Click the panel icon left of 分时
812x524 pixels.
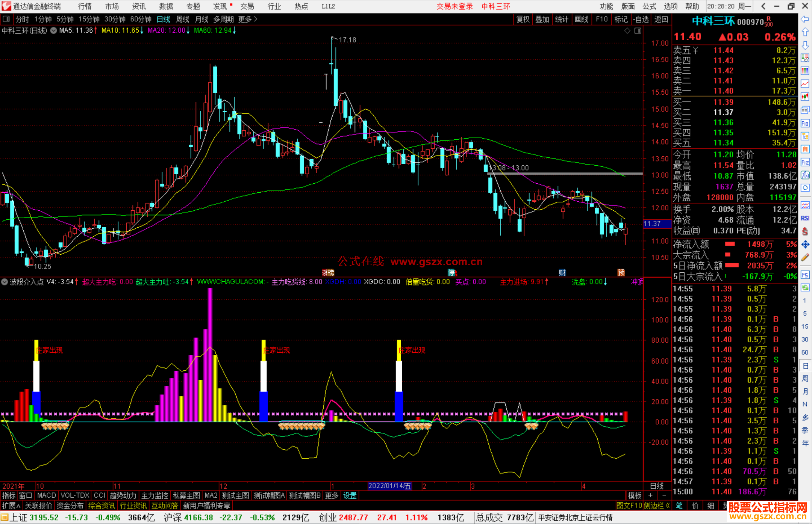(6, 19)
